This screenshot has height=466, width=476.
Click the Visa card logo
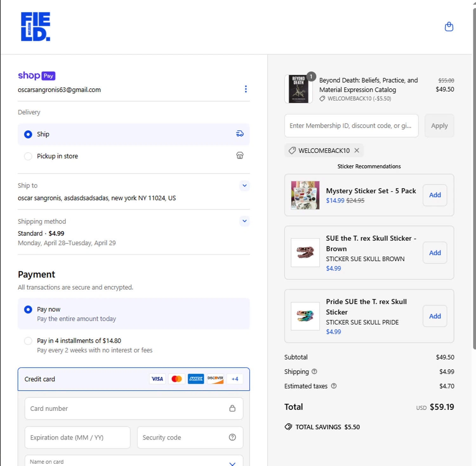(x=157, y=379)
